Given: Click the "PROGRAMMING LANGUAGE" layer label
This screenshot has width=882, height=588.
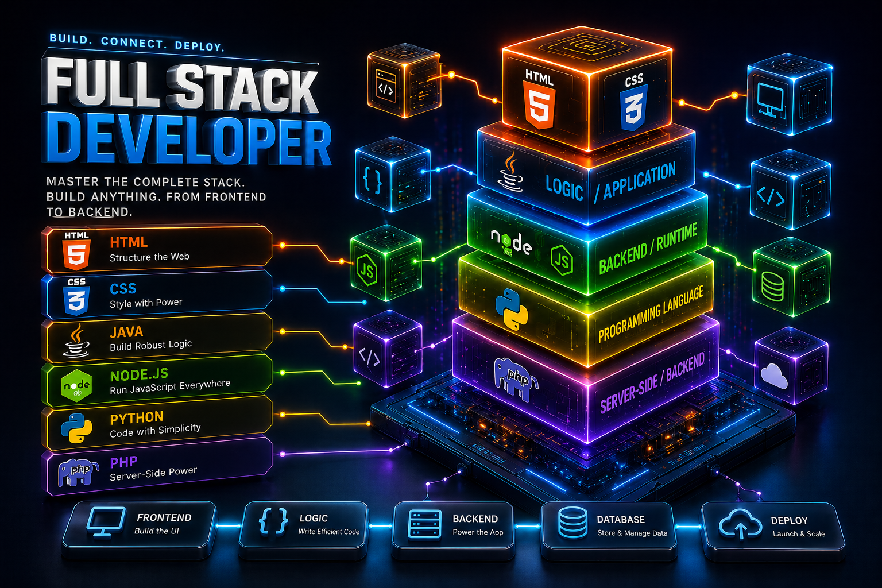Looking at the screenshot, I should click(x=651, y=314).
